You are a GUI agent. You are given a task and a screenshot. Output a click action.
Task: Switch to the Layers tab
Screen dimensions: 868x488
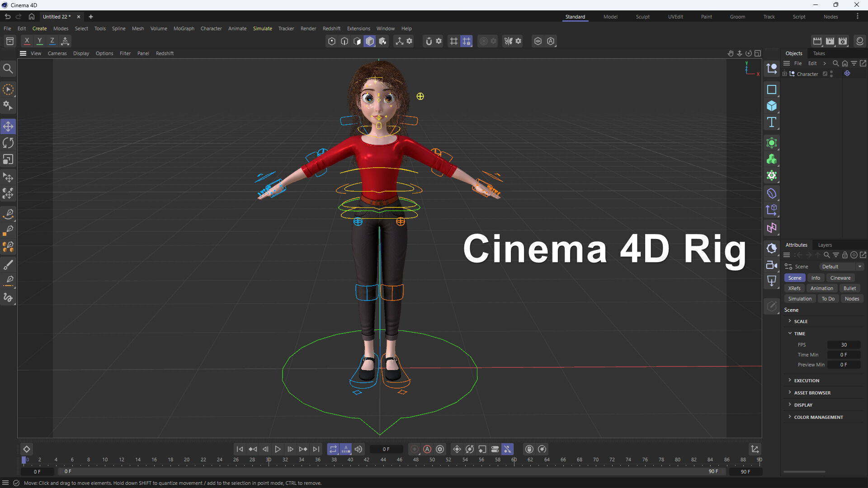[x=825, y=245]
